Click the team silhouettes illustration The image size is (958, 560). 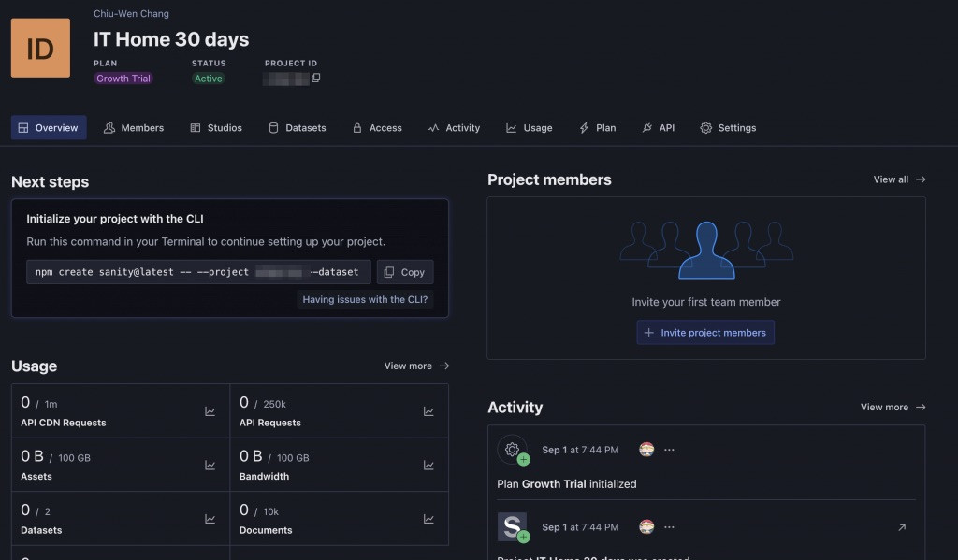[x=706, y=250]
